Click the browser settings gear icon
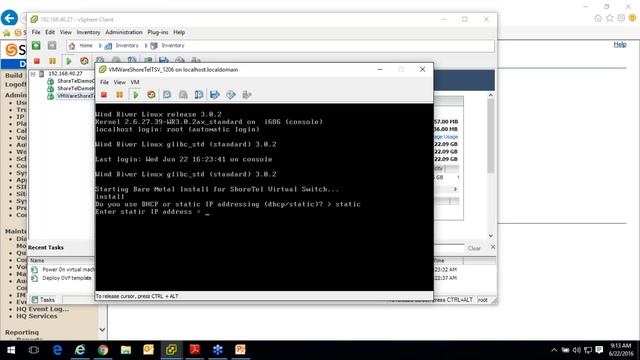 621,18
